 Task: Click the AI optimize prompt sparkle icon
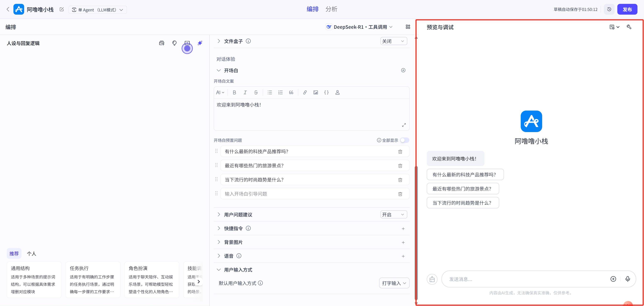click(x=200, y=43)
